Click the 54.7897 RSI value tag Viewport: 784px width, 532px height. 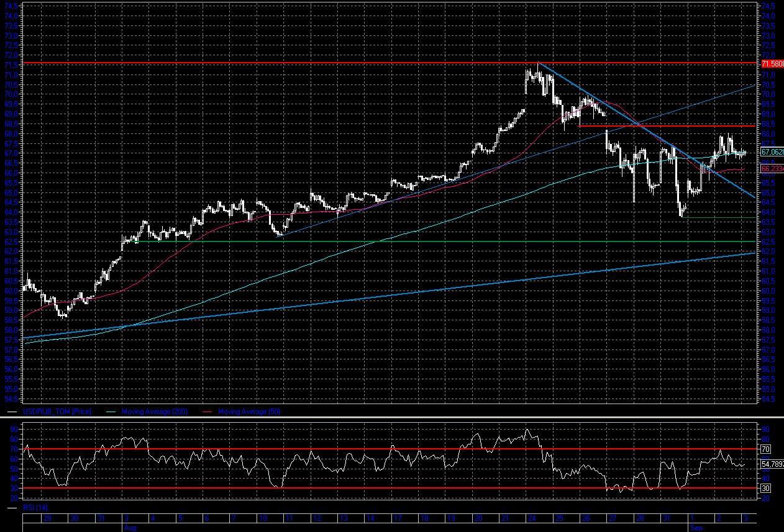click(x=772, y=464)
